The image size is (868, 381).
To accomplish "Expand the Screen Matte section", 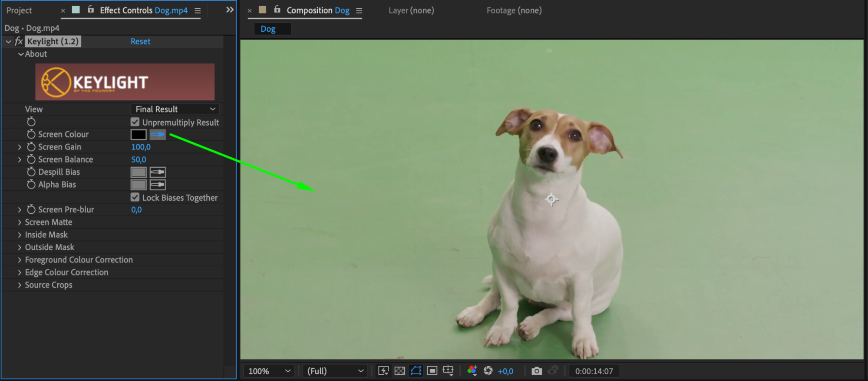I will click(20, 222).
